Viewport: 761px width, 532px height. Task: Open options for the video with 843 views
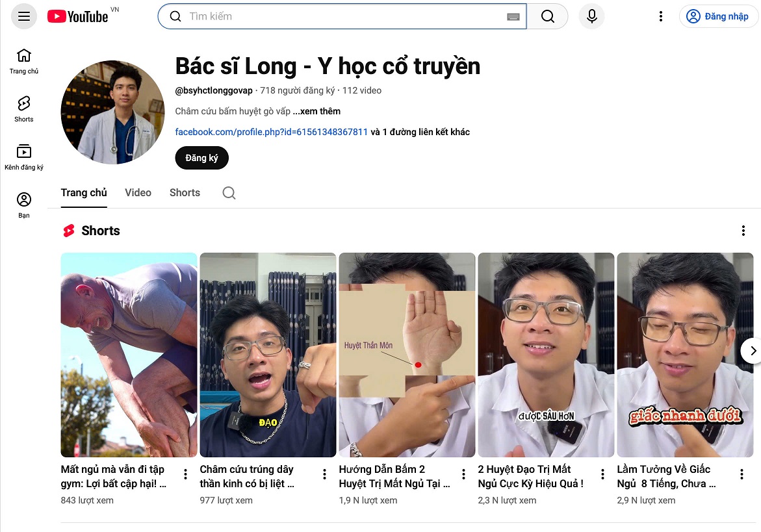pyautogui.click(x=185, y=474)
